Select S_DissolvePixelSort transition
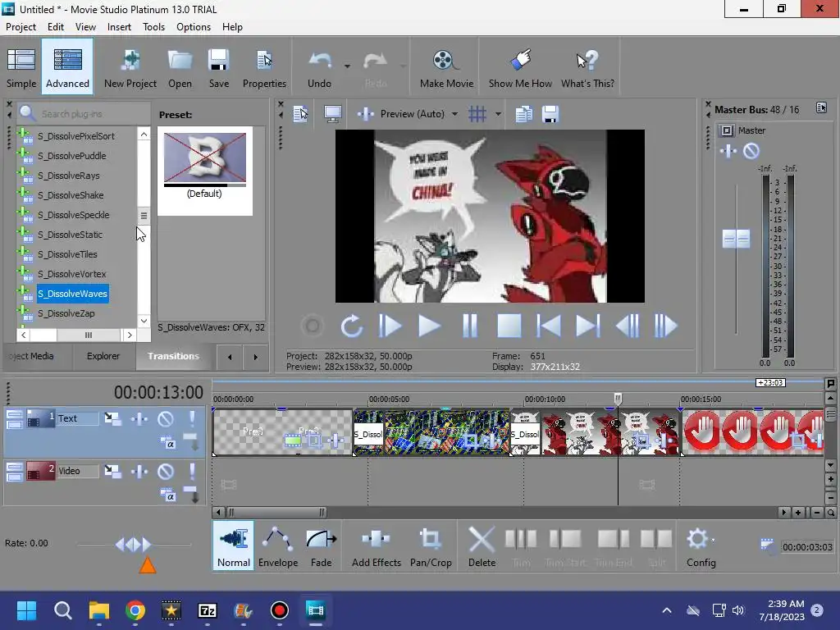This screenshot has width=840, height=630. pyautogui.click(x=76, y=136)
